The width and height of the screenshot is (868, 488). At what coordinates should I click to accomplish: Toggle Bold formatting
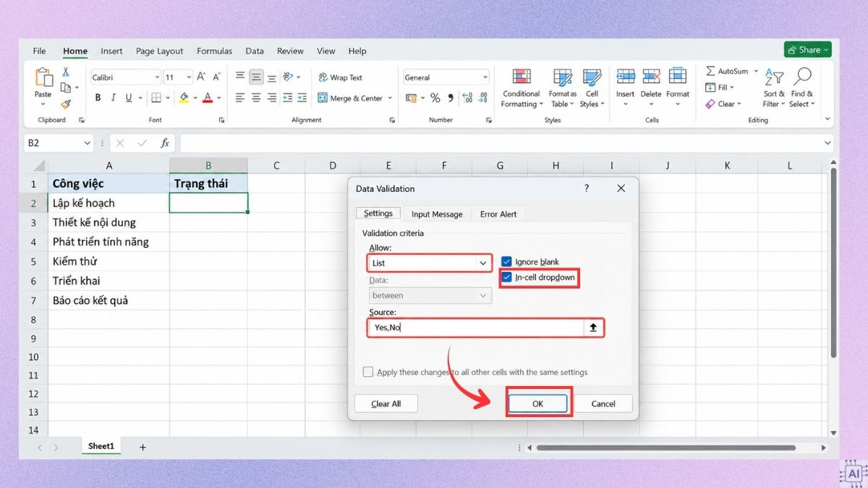click(x=98, y=98)
